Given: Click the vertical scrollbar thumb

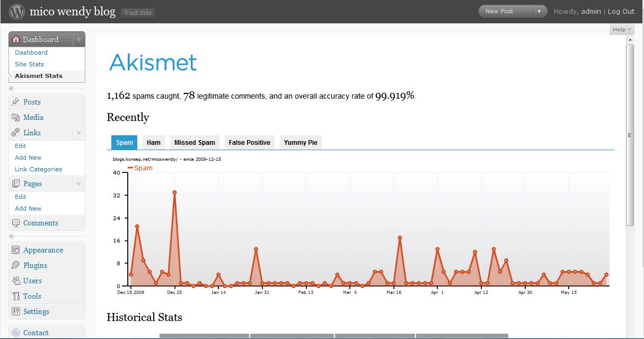Looking at the screenshot, I should 630,135.
